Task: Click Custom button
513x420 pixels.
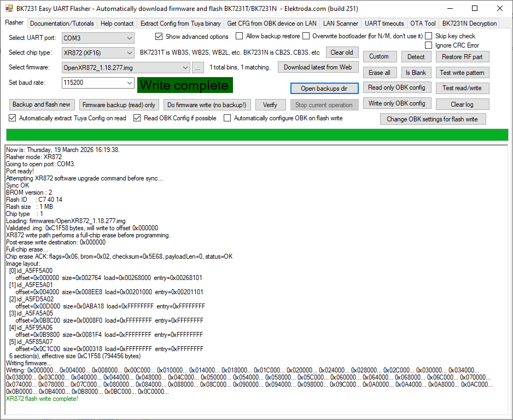Action: click(x=380, y=56)
